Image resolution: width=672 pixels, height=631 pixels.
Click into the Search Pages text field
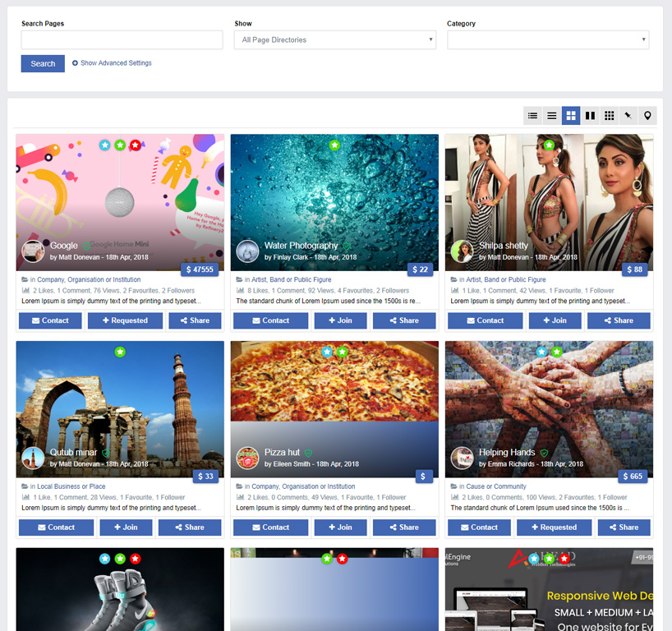[x=122, y=39]
